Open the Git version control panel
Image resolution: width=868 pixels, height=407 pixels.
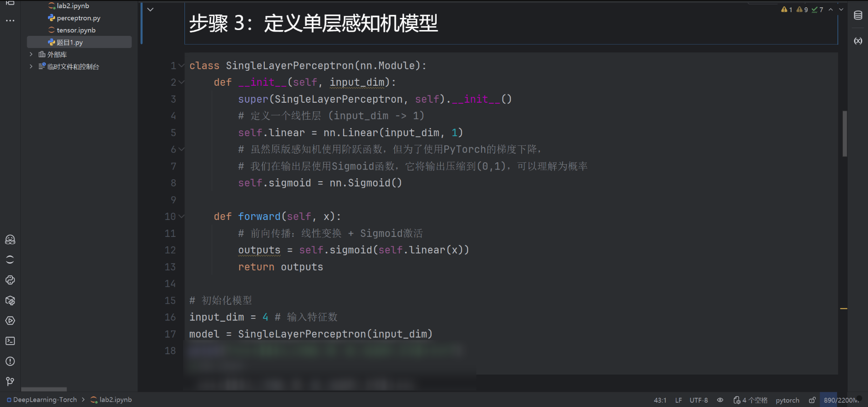10,382
